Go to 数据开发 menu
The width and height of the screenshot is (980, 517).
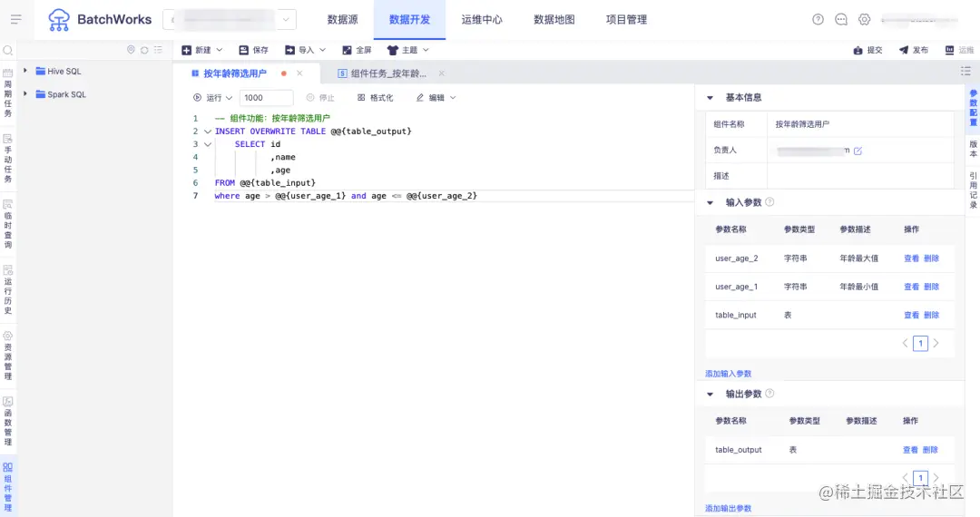point(409,19)
